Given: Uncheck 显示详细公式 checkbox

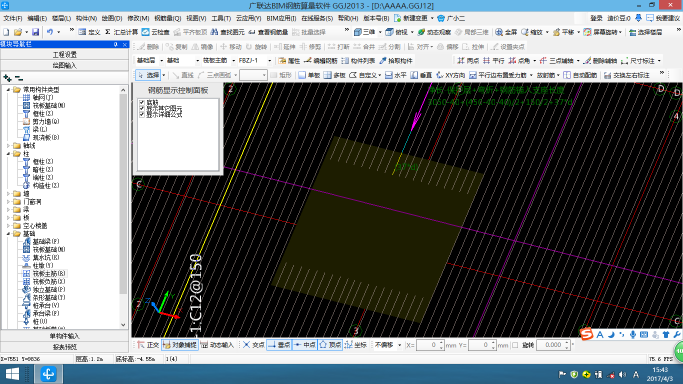Looking at the screenshot, I should [142, 115].
